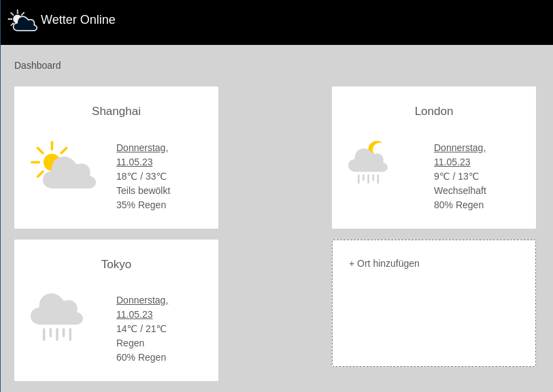Open Shanghai's Donnerstag, 11.05.23 date link
The width and height of the screenshot is (553, 392).
click(142, 155)
